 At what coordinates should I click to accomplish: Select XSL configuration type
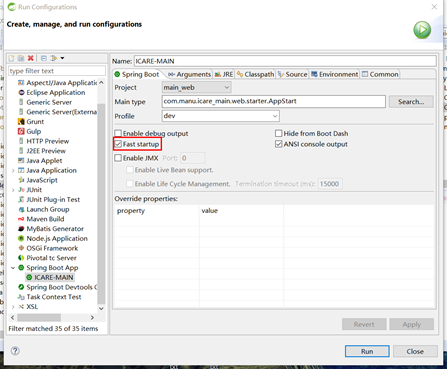pos(32,307)
